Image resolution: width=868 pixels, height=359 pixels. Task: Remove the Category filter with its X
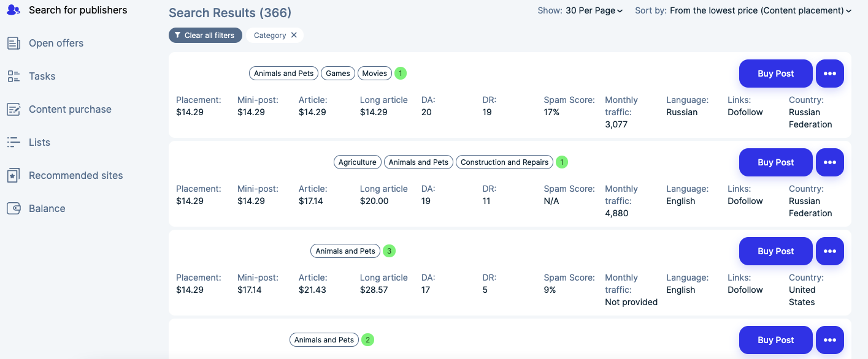(x=294, y=35)
